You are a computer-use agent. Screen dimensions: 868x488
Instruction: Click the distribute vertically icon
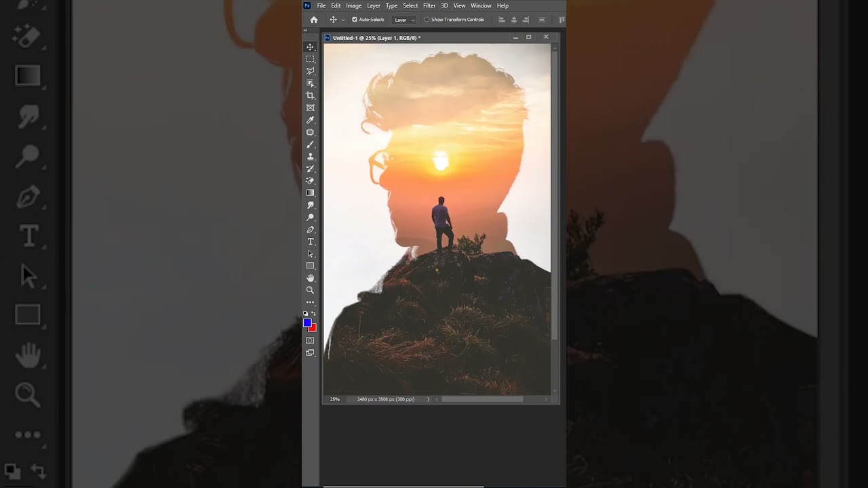542,20
